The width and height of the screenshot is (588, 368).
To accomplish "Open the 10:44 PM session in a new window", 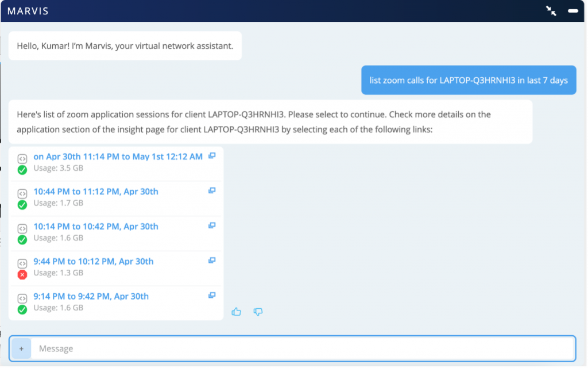I will [x=212, y=190].
